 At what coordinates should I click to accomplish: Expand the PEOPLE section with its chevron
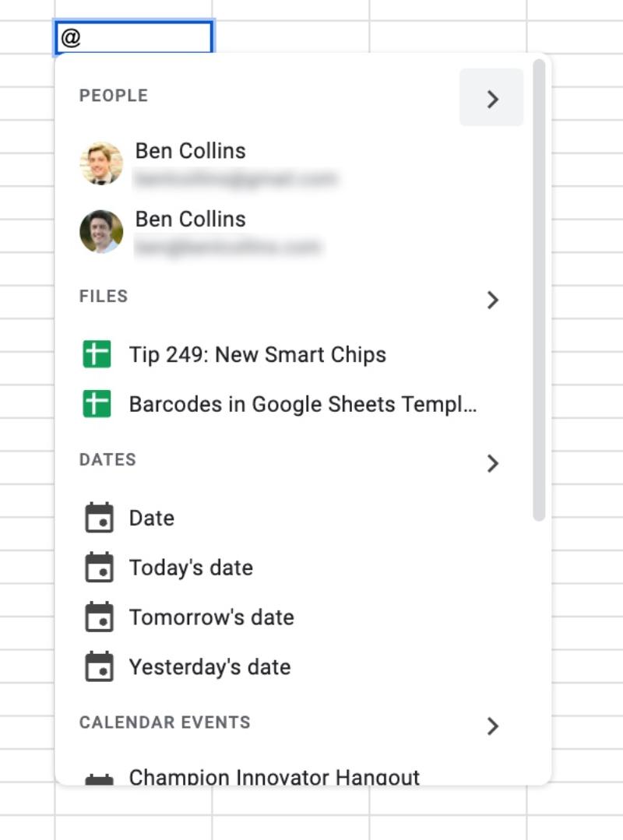click(x=491, y=99)
